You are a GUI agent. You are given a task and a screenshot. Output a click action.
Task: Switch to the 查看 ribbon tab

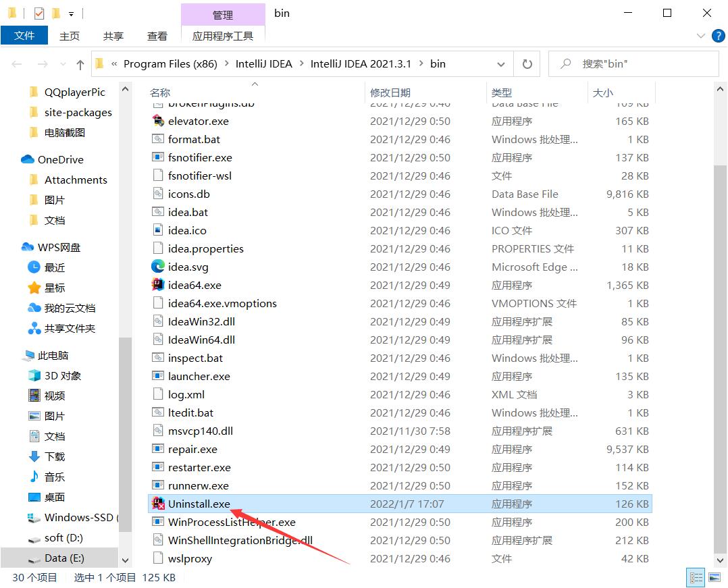click(x=157, y=36)
